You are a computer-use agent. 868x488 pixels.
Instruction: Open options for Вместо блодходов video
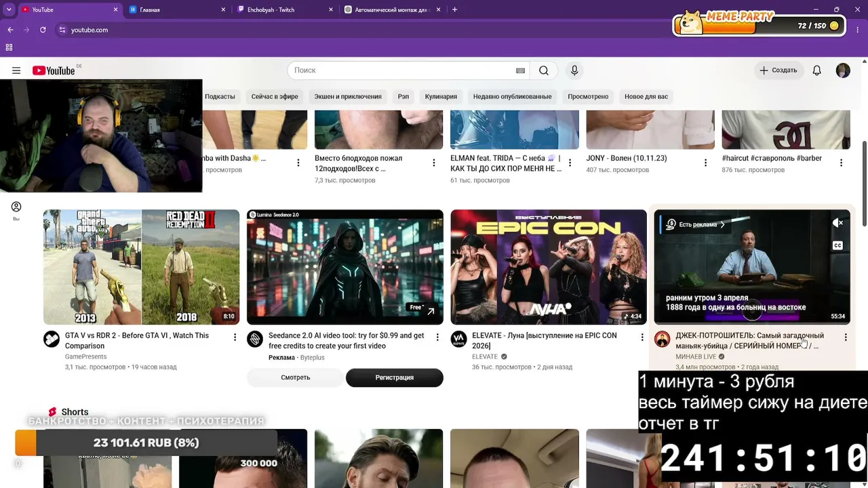(434, 163)
